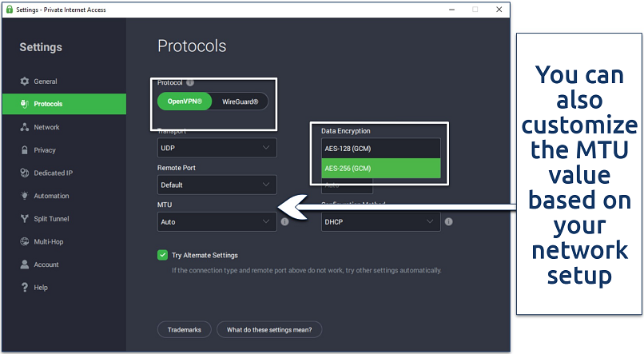
Task: Minimize the Settings window
Action: pos(451,10)
